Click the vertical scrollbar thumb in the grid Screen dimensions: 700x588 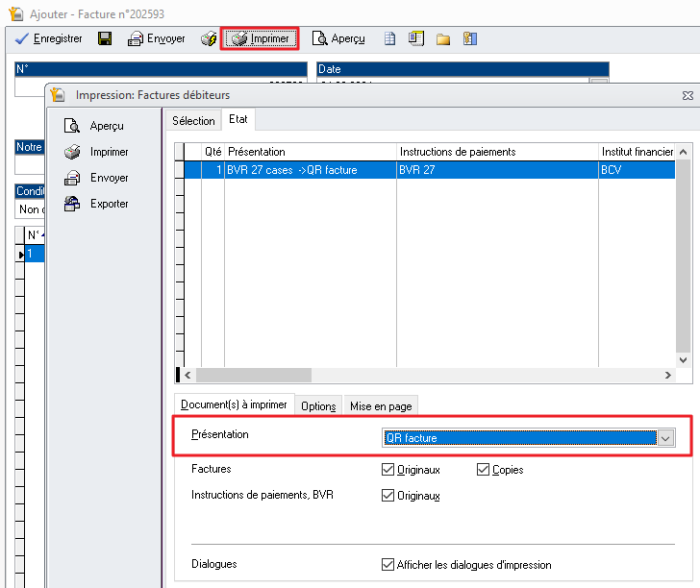click(x=683, y=257)
